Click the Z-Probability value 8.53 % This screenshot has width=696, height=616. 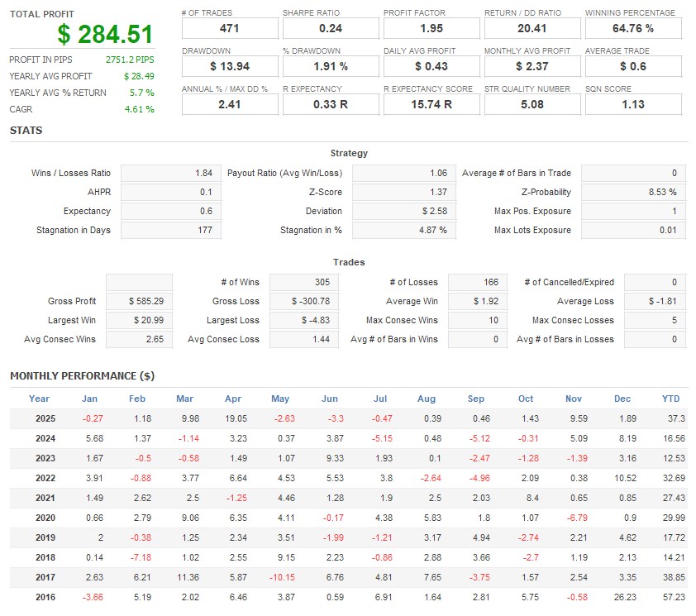pyautogui.click(x=633, y=192)
